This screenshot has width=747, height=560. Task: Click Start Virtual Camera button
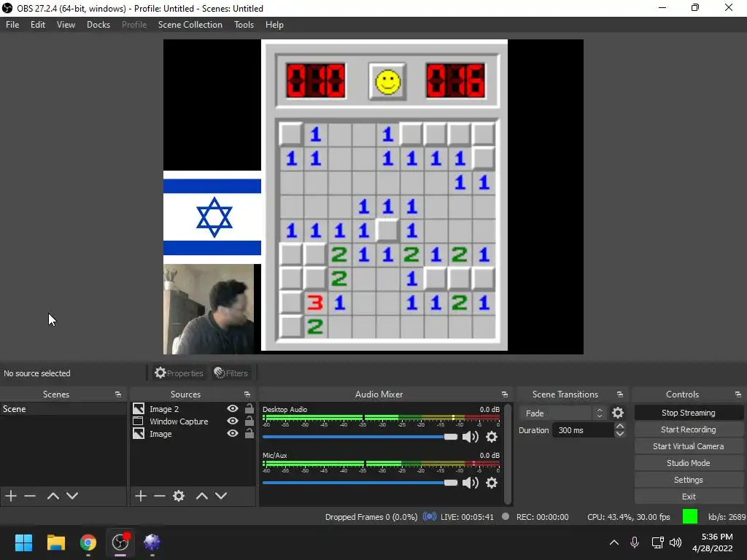(689, 446)
